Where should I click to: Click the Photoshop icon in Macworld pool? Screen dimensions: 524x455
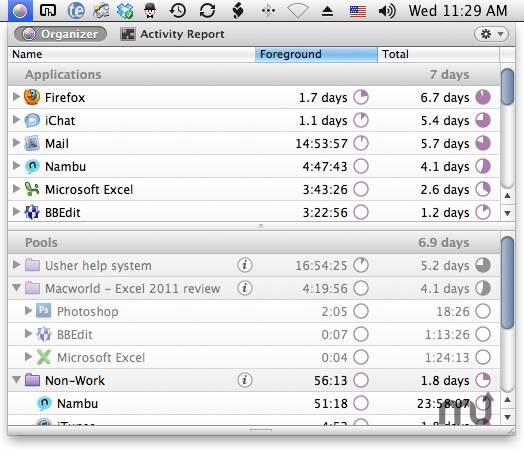pos(44,311)
